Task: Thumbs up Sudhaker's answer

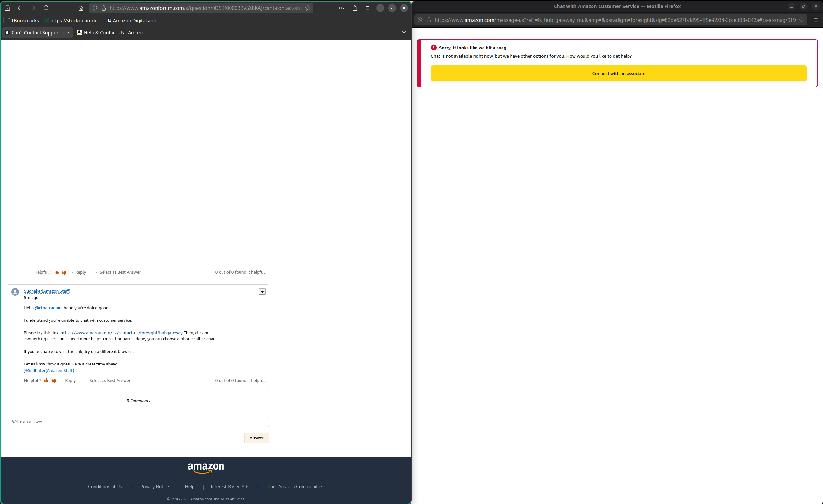Action: (x=46, y=380)
